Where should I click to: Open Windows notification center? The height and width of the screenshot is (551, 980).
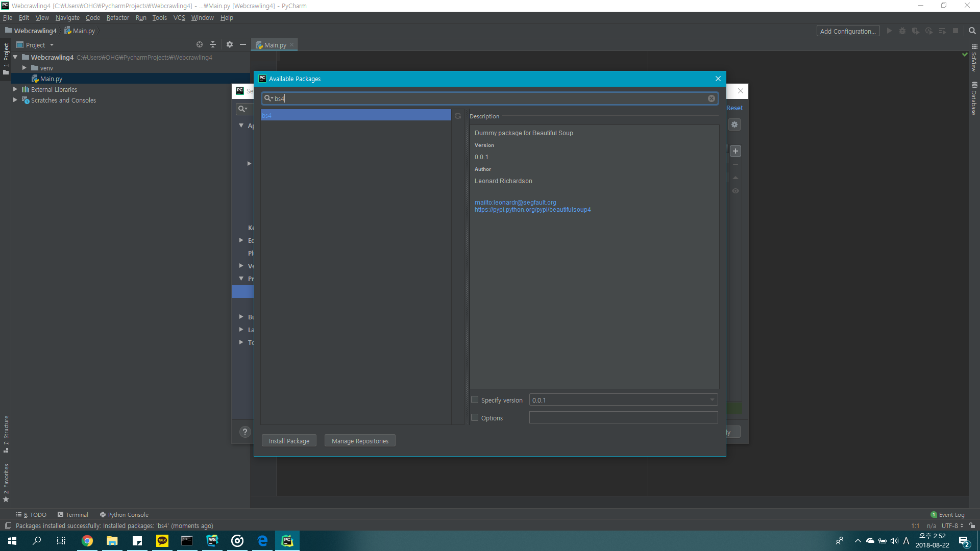[x=964, y=541]
